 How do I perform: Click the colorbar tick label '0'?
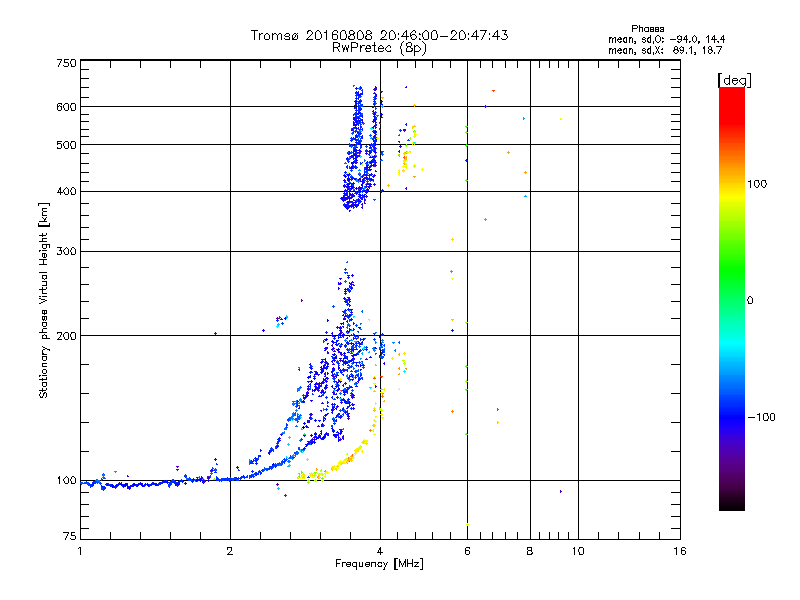point(750,301)
